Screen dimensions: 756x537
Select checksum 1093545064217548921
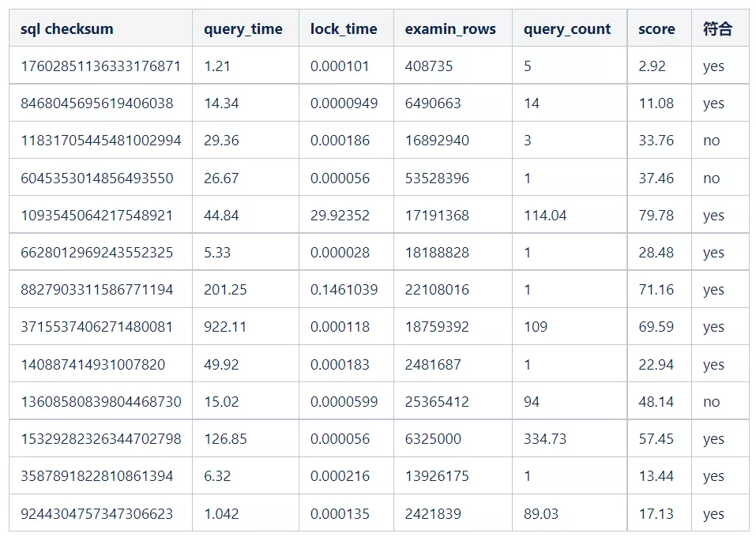96,215
